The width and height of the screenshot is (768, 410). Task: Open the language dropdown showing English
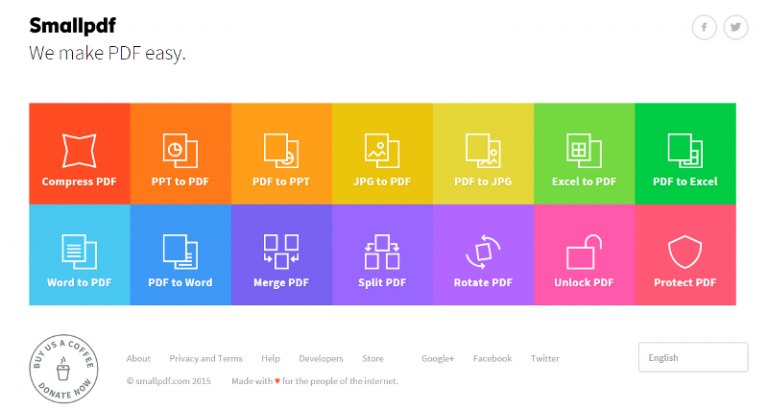(x=693, y=358)
